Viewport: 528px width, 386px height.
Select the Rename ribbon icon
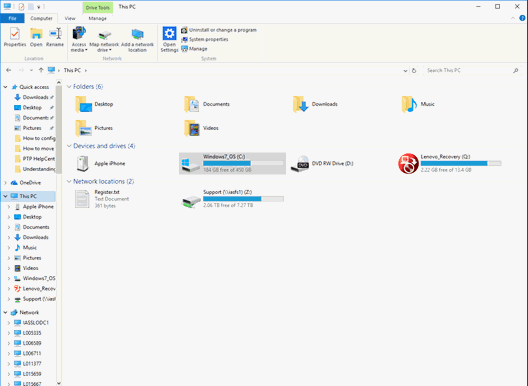pos(55,37)
